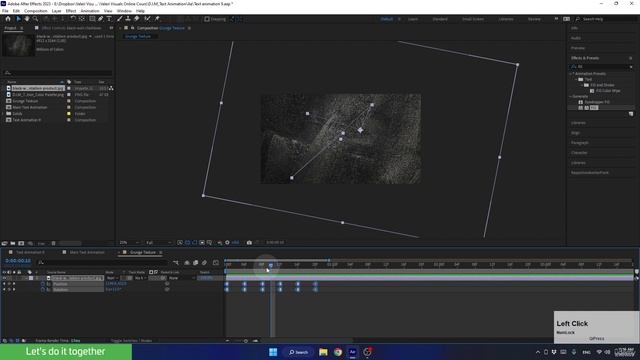Click the taskbar Search box

[299, 352]
